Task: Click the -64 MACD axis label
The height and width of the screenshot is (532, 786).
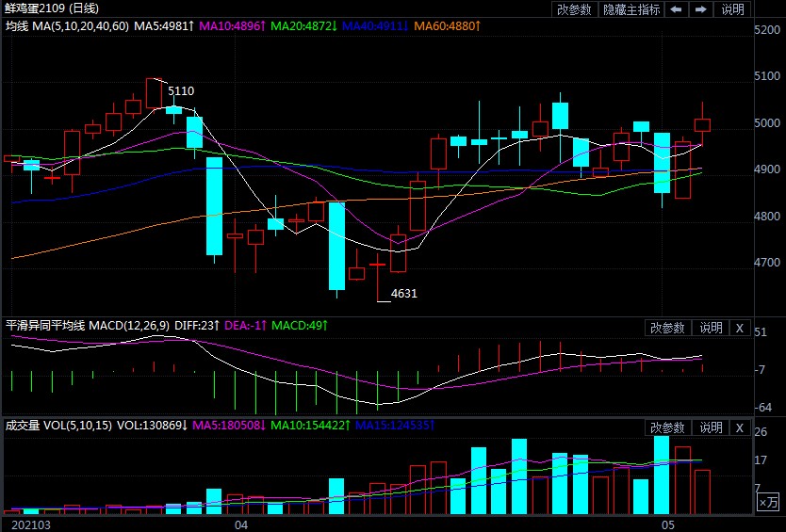Action: pos(762,407)
